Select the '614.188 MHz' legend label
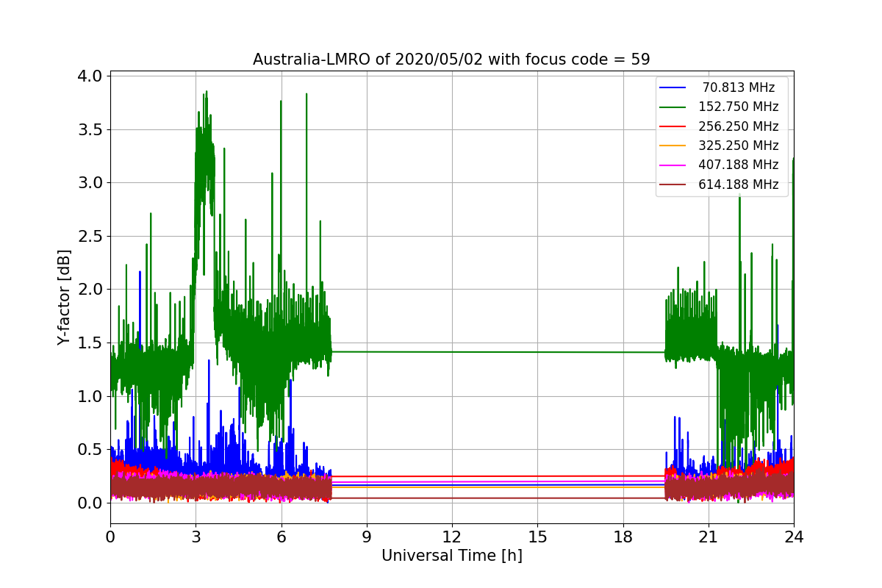 tap(739, 185)
